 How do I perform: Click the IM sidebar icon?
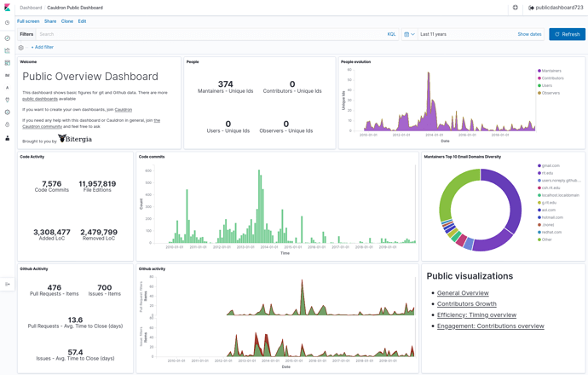(7, 75)
